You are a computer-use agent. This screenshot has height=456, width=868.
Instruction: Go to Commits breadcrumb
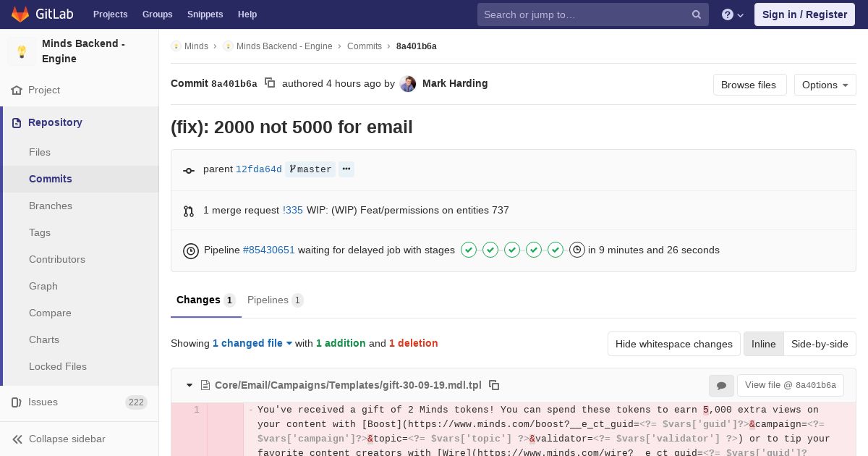click(x=365, y=46)
